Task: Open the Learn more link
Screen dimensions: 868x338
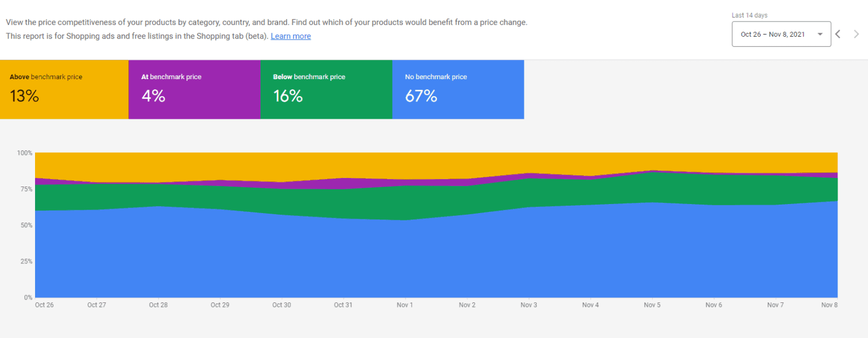Action: pos(290,36)
